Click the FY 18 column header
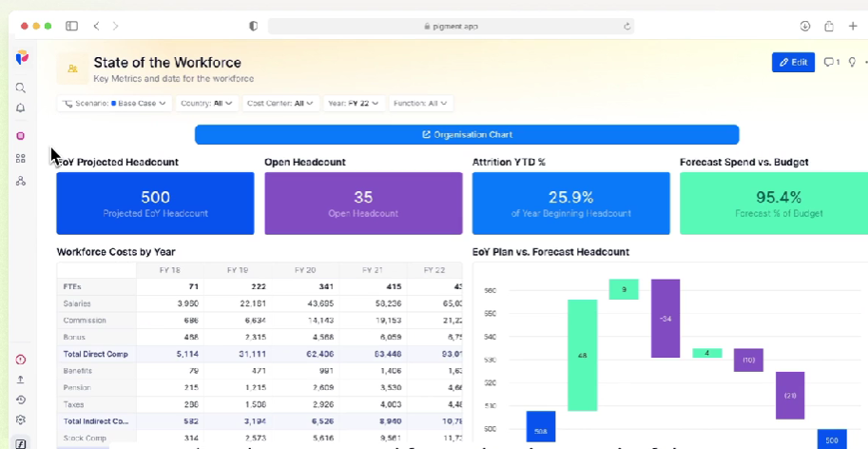 coord(169,270)
